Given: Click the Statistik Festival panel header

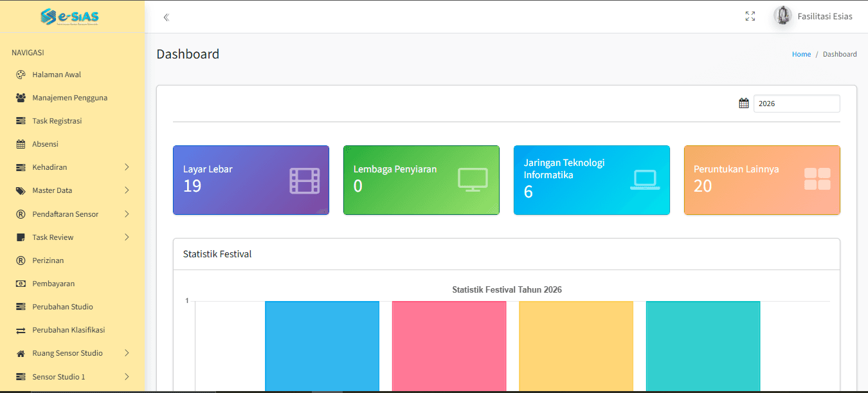Looking at the screenshot, I should (x=507, y=254).
